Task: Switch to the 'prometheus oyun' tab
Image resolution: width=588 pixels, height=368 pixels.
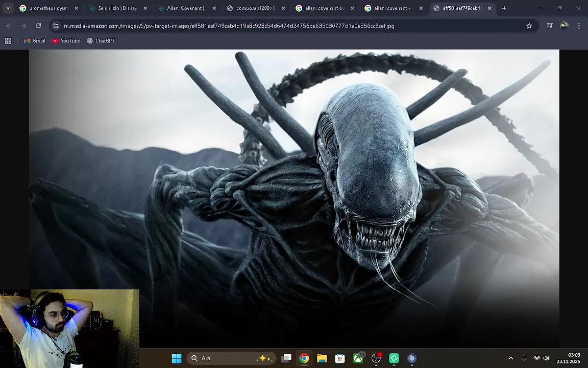Action: (49, 8)
